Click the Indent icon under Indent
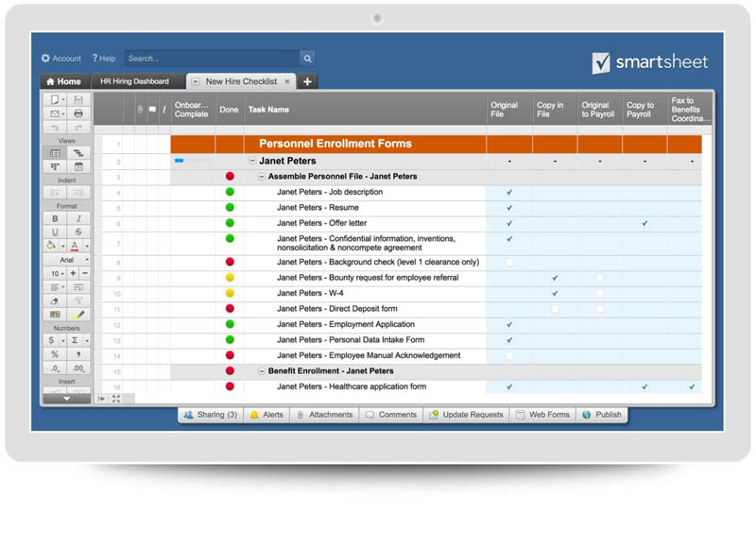Viewport: 756px width, 533px height. coord(78,193)
